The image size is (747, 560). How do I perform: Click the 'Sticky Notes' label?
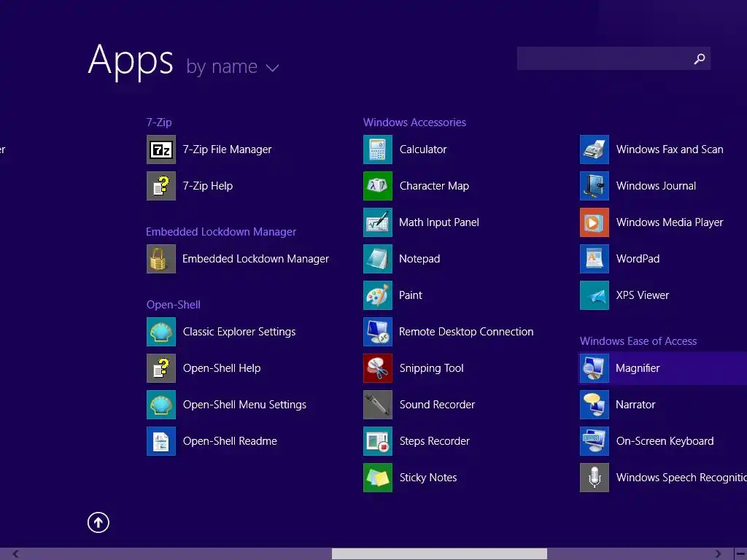coord(427,478)
